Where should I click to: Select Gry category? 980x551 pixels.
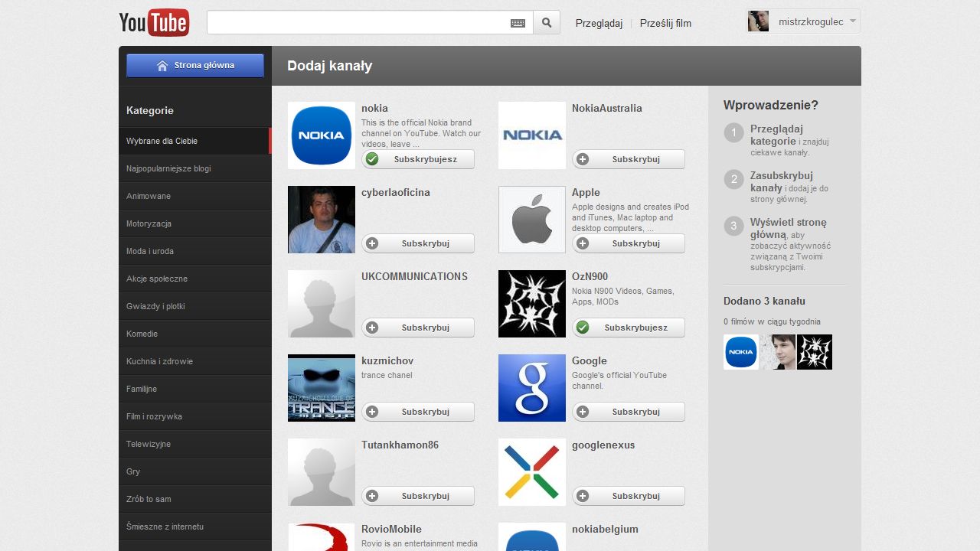(x=195, y=471)
